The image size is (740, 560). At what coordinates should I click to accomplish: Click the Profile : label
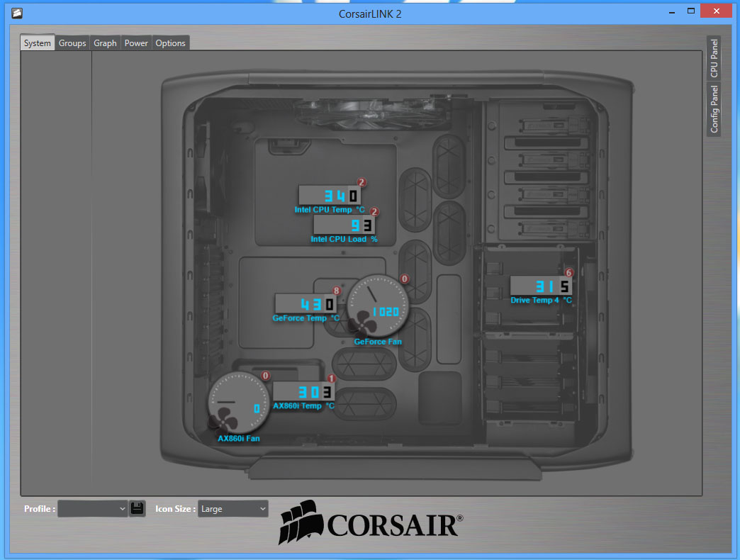click(40, 508)
